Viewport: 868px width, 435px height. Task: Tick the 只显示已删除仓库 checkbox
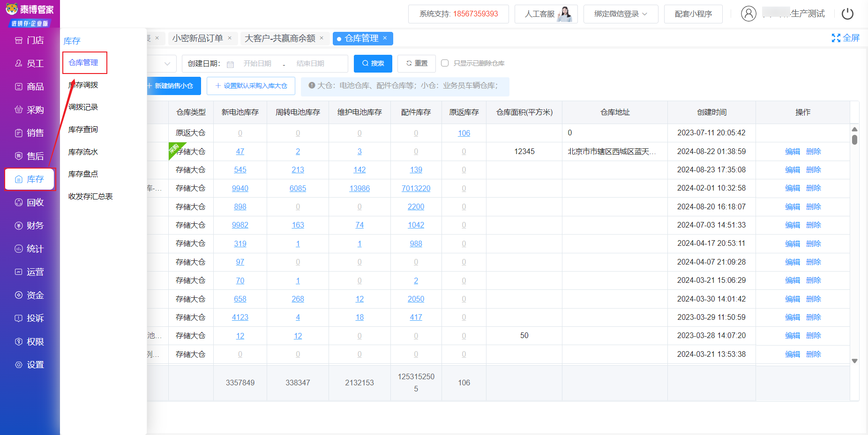tap(445, 63)
